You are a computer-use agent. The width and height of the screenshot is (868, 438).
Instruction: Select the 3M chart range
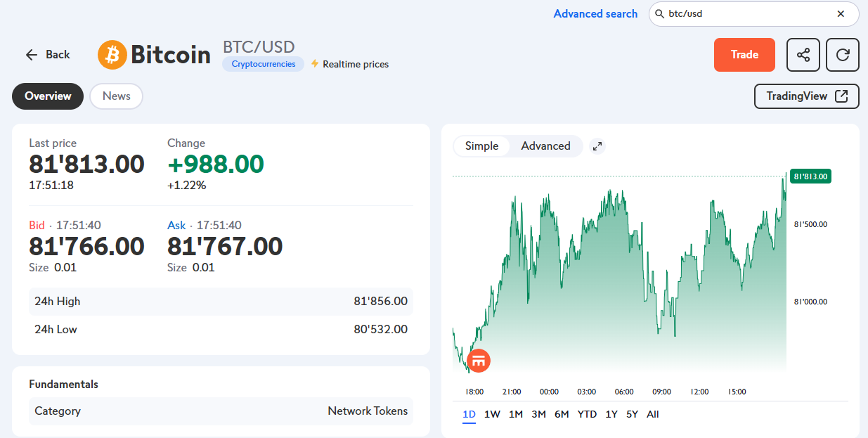pos(538,414)
